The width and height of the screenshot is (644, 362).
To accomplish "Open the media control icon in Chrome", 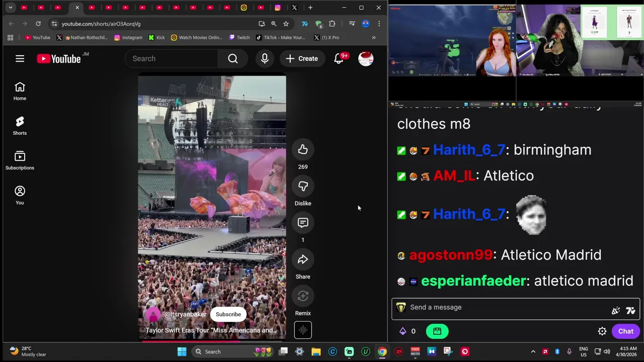I will coord(352,24).
